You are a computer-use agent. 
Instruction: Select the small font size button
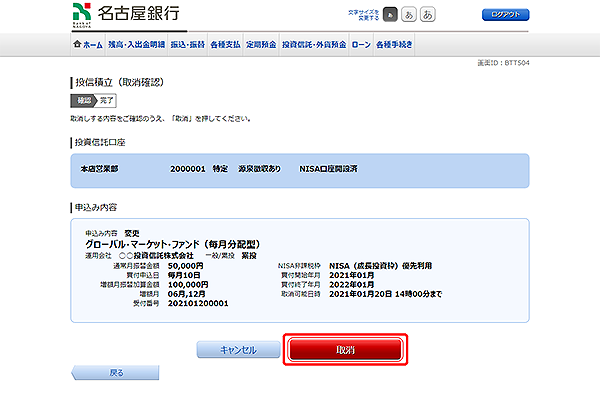(390, 15)
